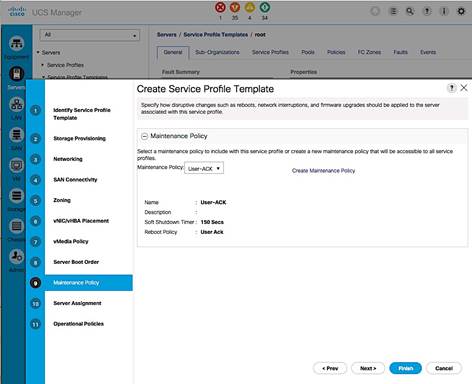This screenshot has height=384, width=472.
Task: Switch to the Faults tab
Action: click(400, 52)
